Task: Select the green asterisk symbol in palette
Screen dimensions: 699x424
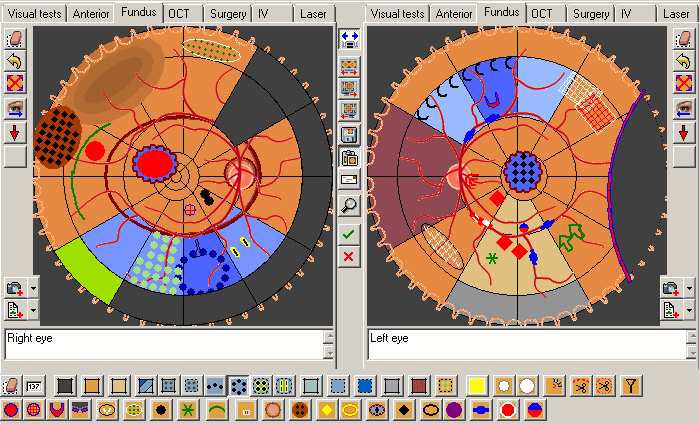Action: tap(186, 410)
